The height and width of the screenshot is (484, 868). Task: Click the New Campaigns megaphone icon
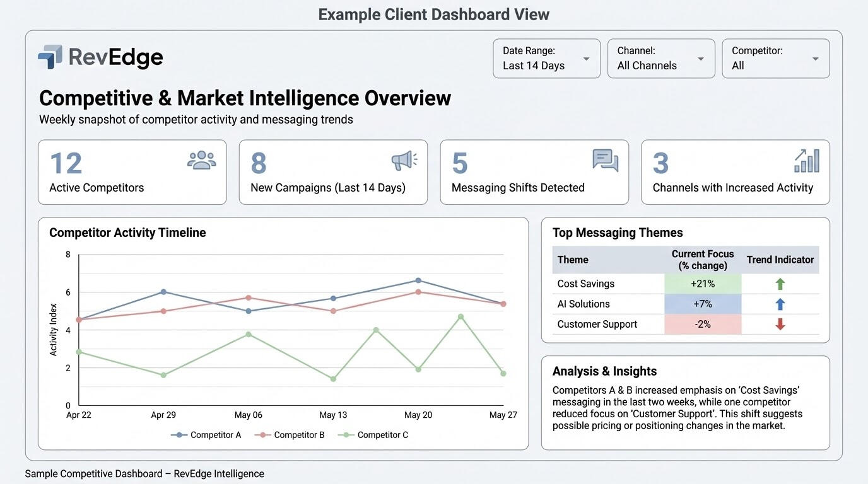click(404, 160)
